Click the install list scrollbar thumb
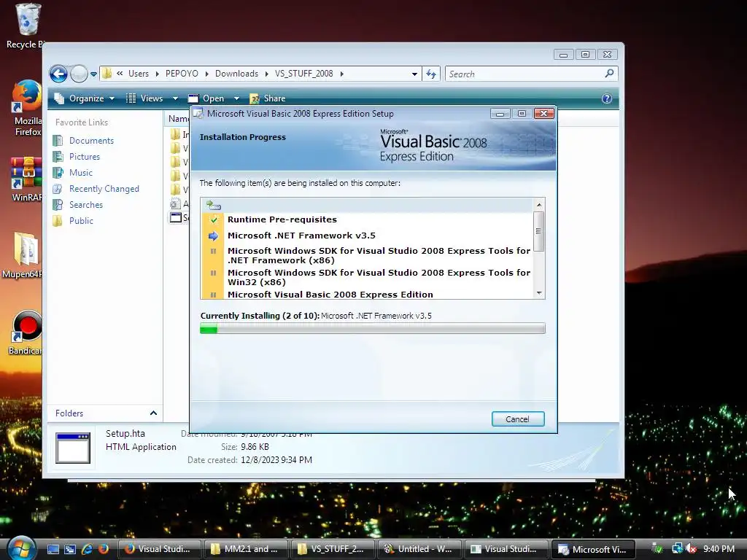The height and width of the screenshot is (560, 747). pyautogui.click(x=539, y=231)
